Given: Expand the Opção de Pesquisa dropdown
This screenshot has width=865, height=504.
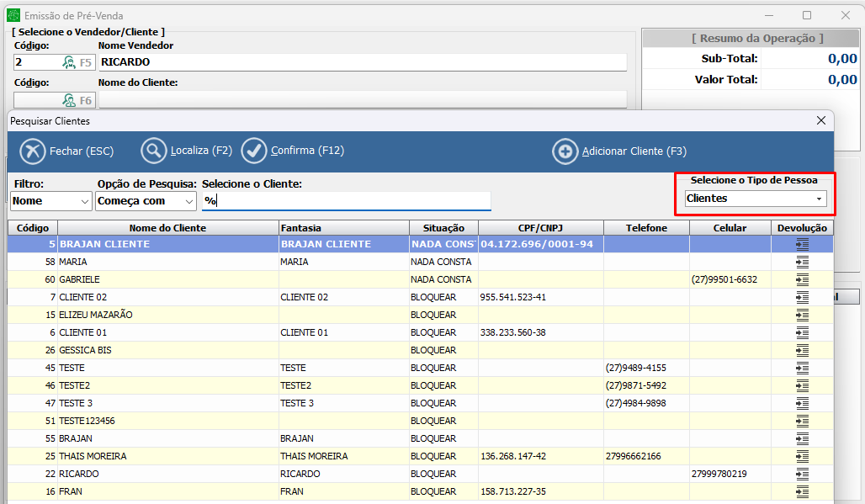Looking at the screenshot, I should (146, 202).
